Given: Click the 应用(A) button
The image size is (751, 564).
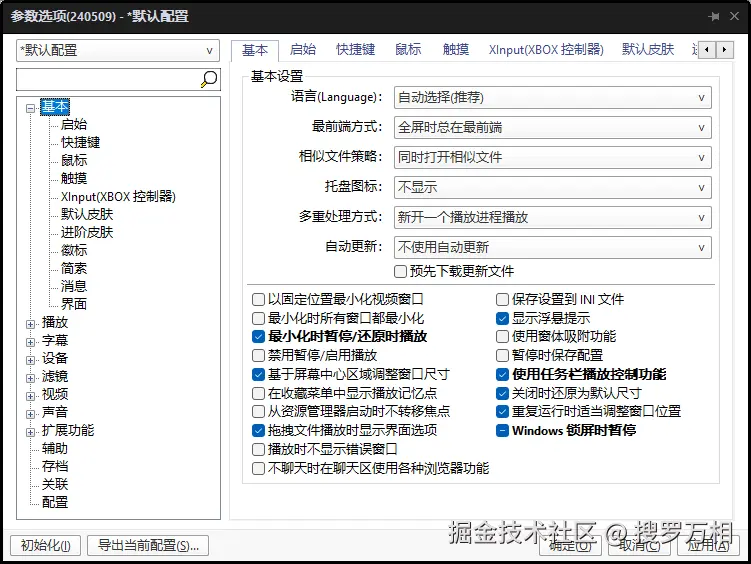Looking at the screenshot, I should point(708,545).
